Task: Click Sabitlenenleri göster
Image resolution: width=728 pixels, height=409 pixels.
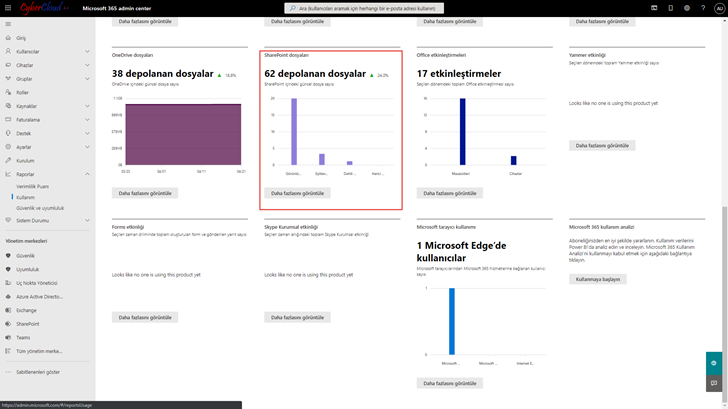Action: point(38,372)
